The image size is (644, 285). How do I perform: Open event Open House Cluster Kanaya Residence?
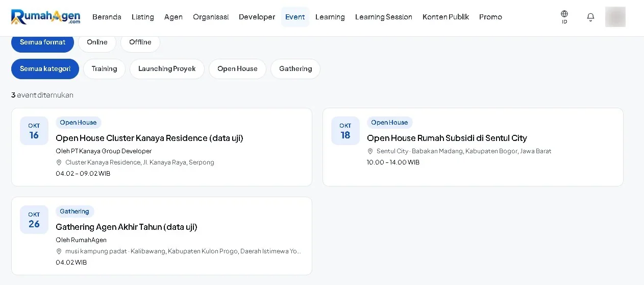click(x=150, y=138)
